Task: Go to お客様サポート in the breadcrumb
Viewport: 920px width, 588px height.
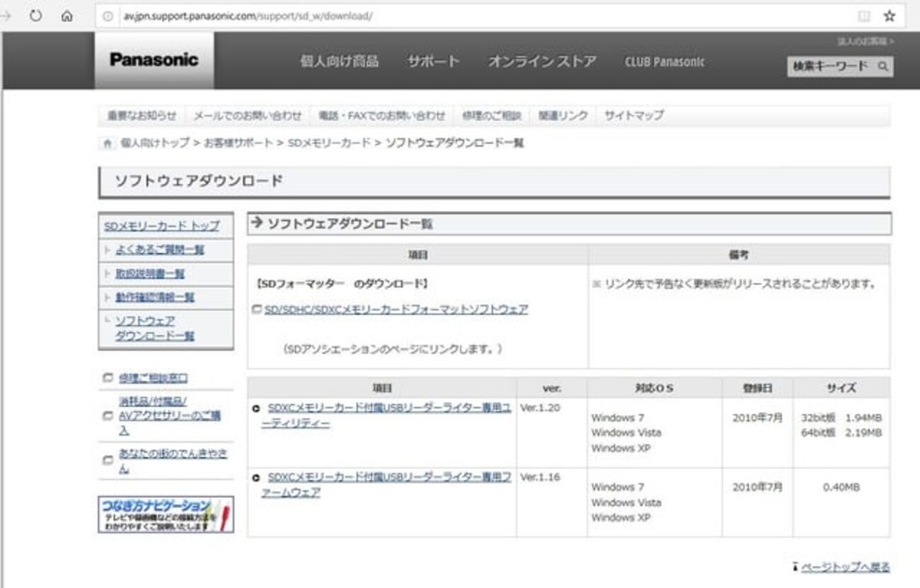Action: 238,143
